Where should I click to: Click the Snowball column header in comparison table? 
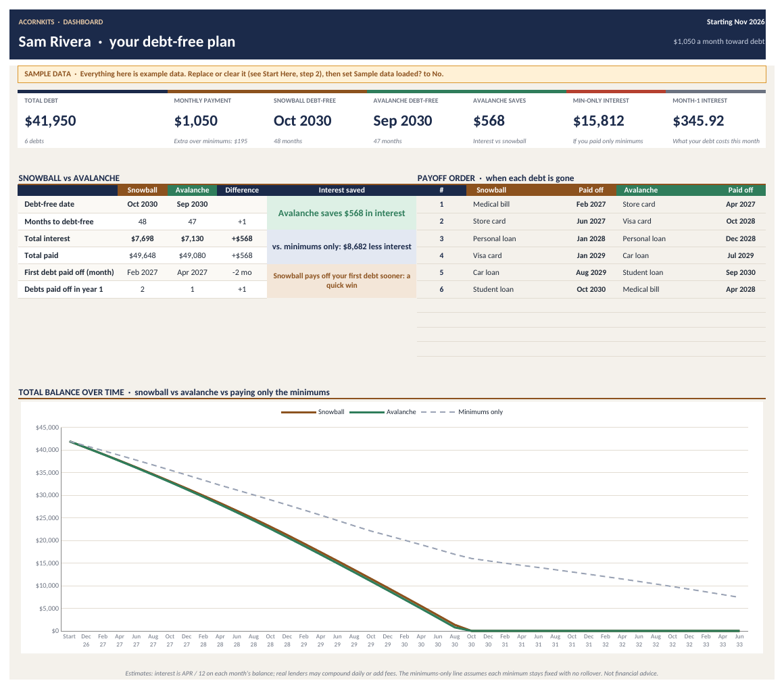pyautogui.click(x=143, y=190)
